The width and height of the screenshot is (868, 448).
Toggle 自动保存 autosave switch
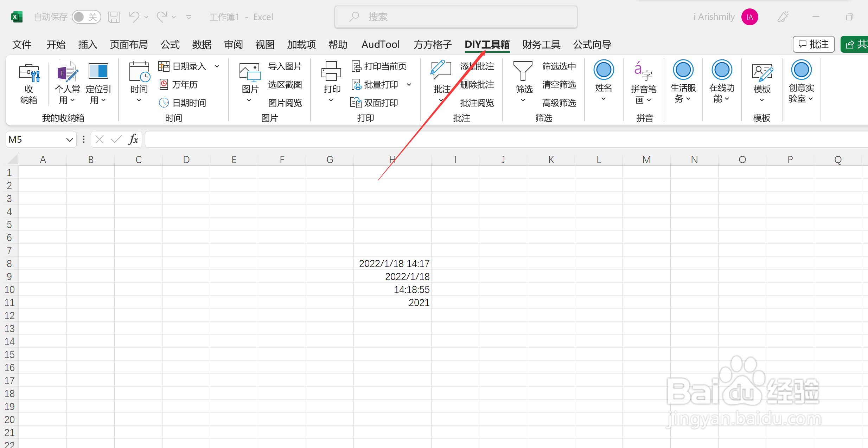click(86, 17)
